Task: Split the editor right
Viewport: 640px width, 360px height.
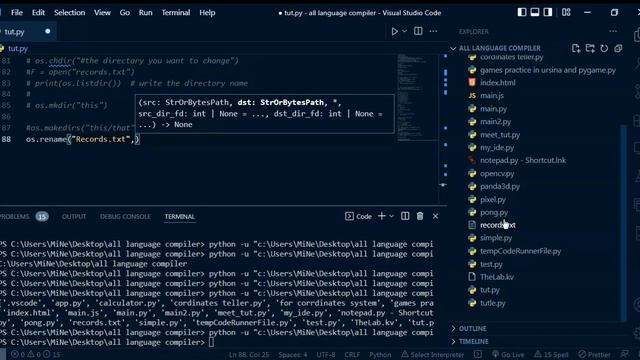Action: (418, 31)
